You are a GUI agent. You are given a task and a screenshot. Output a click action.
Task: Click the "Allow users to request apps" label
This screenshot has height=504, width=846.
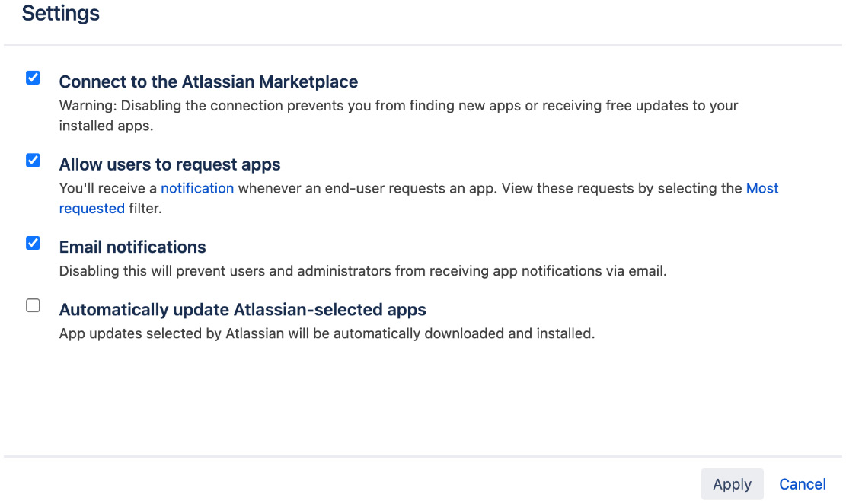tap(170, 164)
